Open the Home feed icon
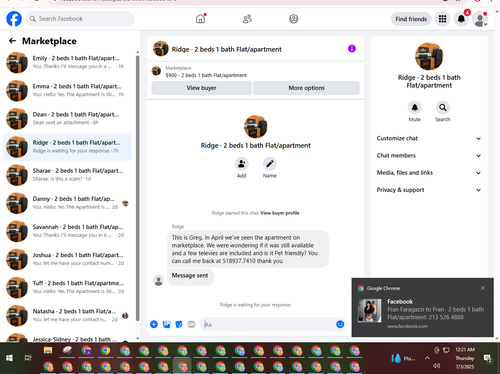Screen dimensions: 500x374 coord(200,19)
